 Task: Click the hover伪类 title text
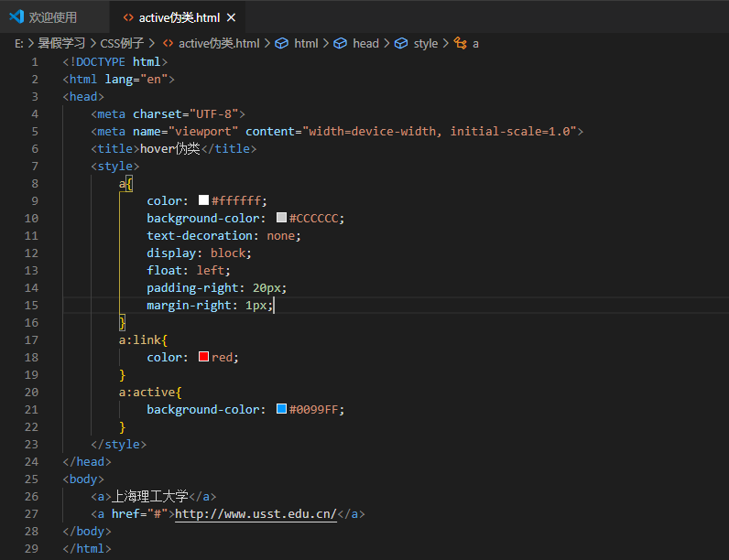[169, 148]
